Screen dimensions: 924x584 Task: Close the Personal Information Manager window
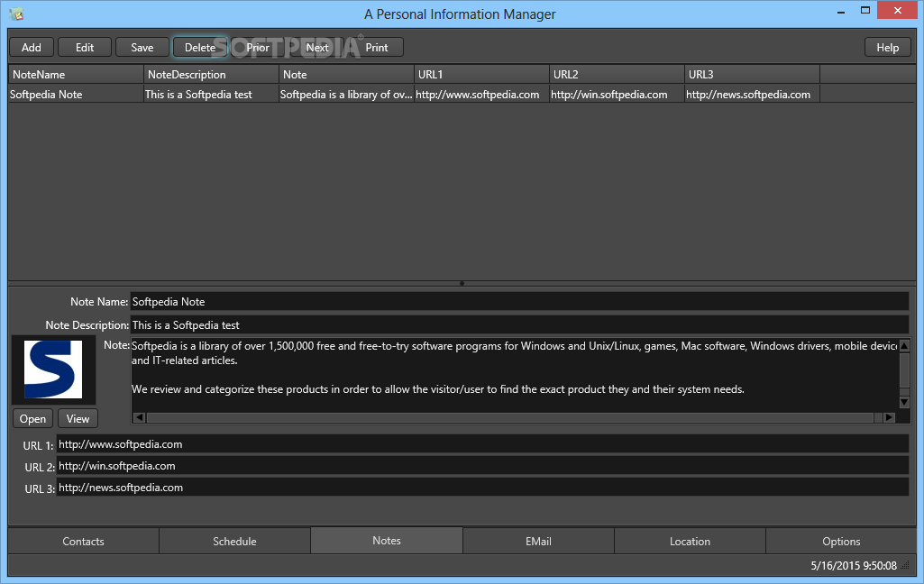(x=898, y=11)
